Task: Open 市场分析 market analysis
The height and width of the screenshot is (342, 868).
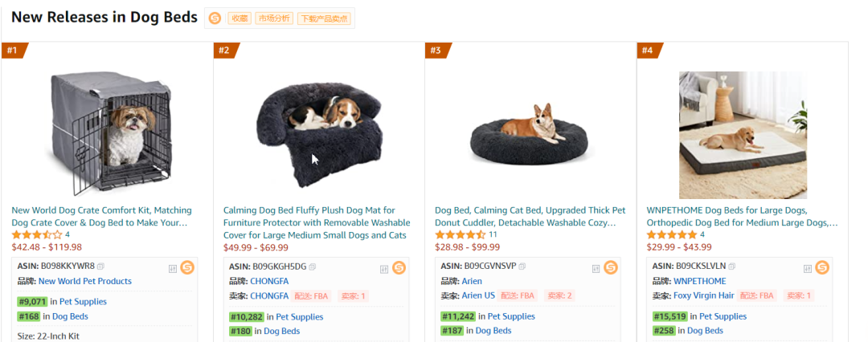Action: [273, 18]
